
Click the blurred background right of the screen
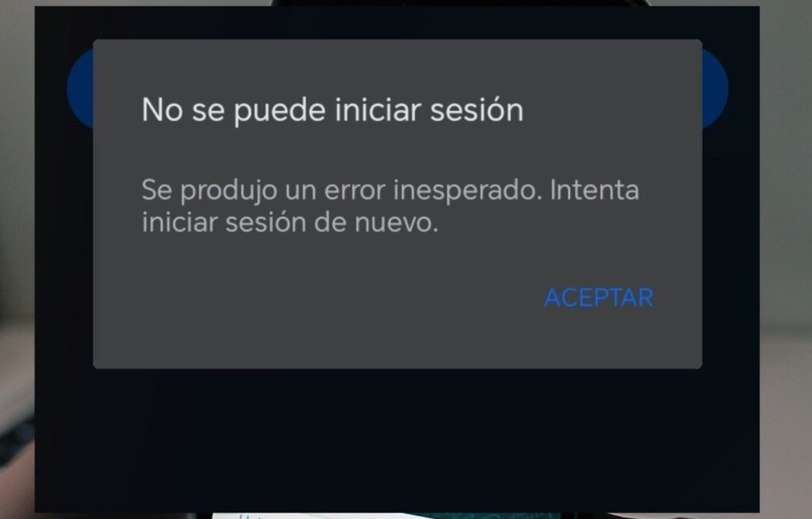[x=786, y=259]
